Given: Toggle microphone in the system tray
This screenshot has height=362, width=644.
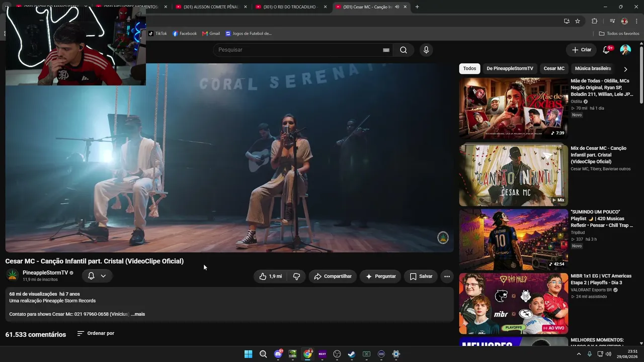Looking at the screenshot, I should [x=590, y=354].
